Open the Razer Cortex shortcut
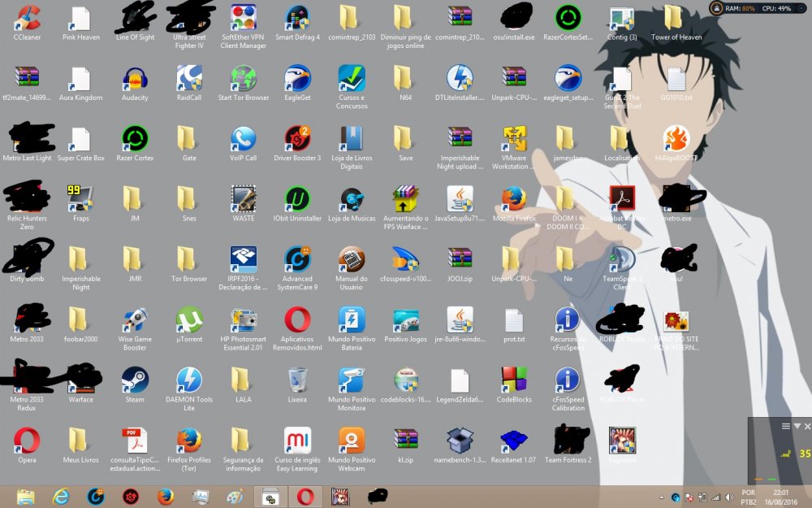 pyautogui.click(x=135, y=139)
